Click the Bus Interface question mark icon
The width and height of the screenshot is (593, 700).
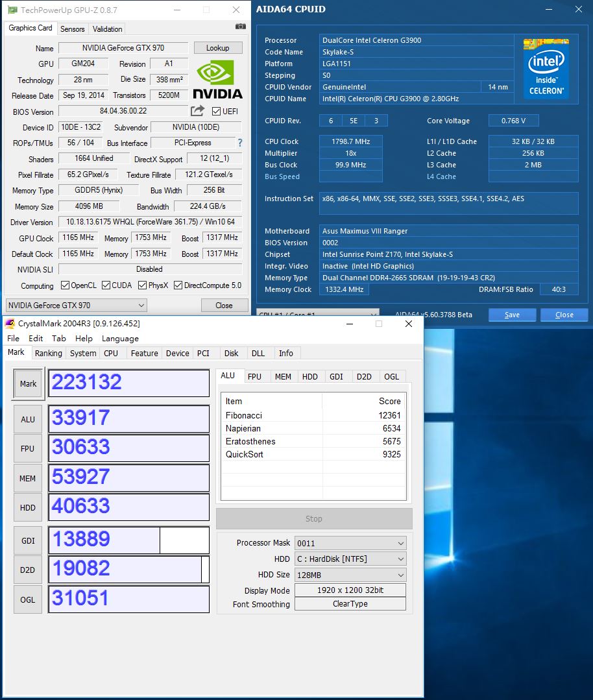[240, 143]
